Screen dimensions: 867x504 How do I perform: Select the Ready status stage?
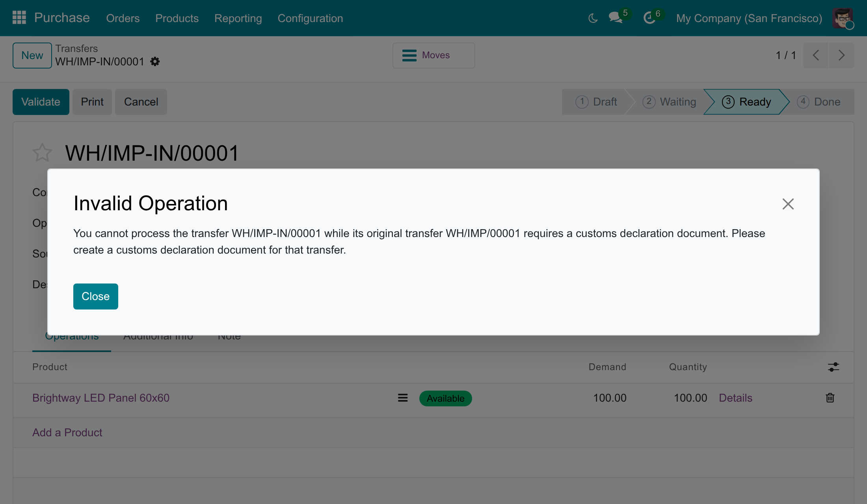point(746,102)
